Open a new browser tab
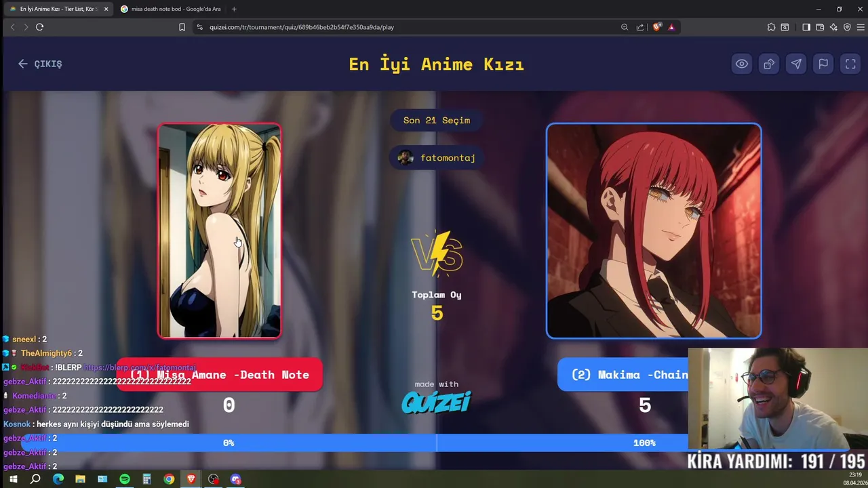 pyautogui.click(x=234, y=9)
